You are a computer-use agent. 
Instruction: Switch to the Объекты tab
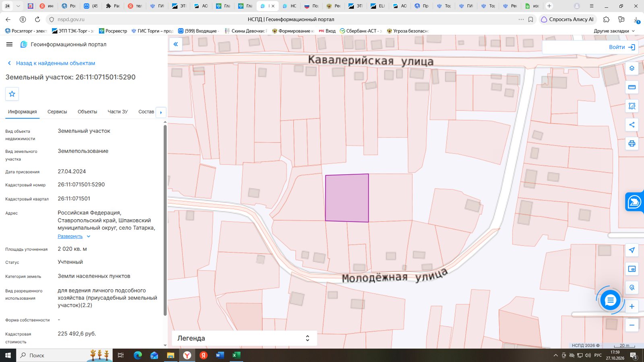(x=87, y=112)
